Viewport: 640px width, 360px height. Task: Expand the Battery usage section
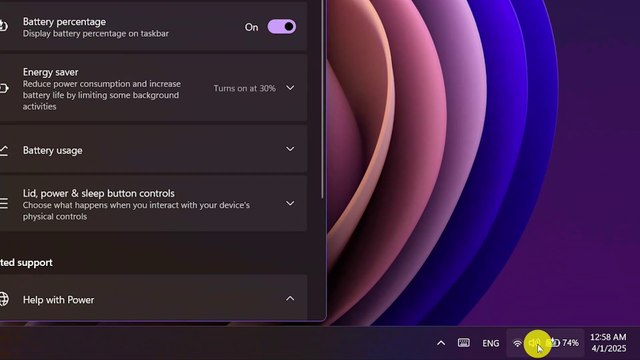tap(290, 149)
